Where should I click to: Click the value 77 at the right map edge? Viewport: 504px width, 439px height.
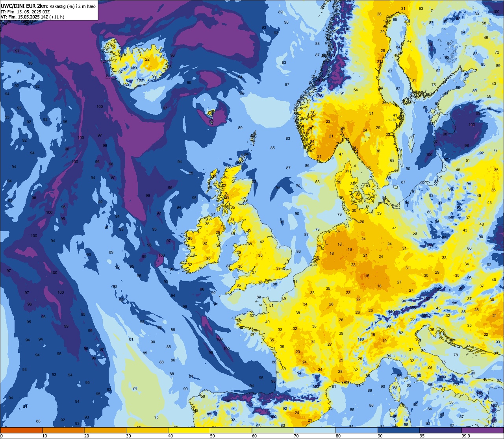(x=495, y=150)
